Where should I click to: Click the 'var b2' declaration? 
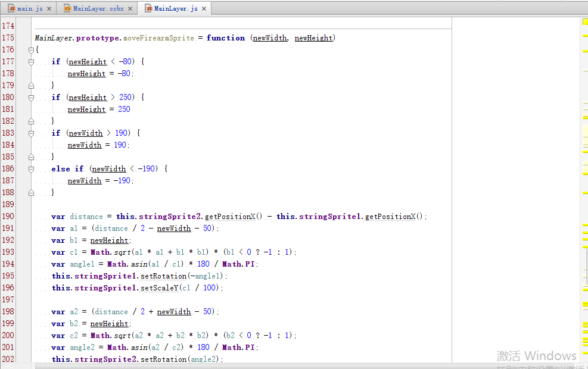click(x=64, y=324)
